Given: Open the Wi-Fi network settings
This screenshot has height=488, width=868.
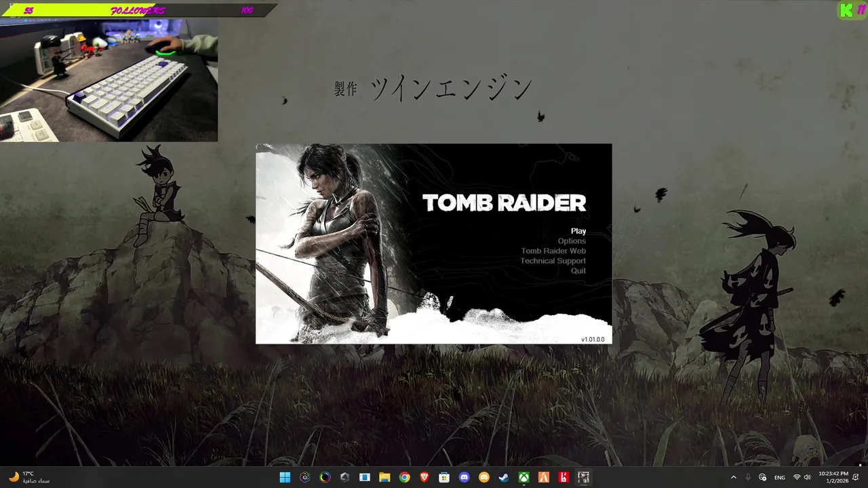Looking at the screenshot, I should pos(797,477).
